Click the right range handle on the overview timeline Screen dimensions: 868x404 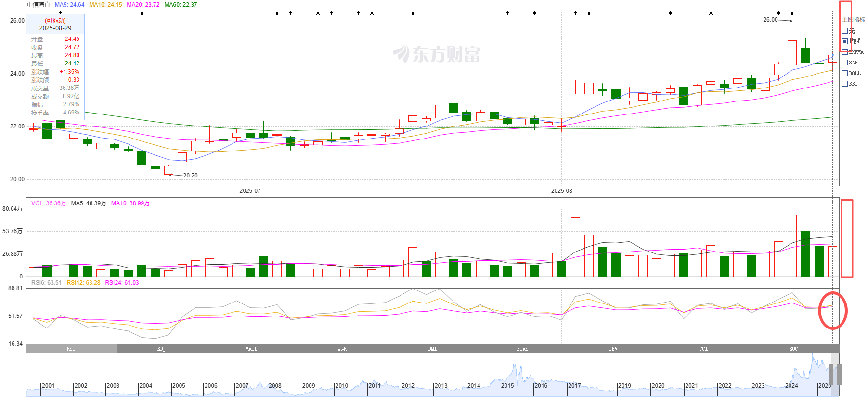coord(840,374)
